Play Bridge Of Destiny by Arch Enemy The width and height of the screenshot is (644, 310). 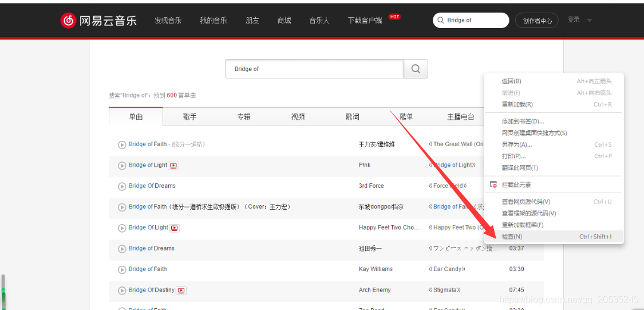click(122, 291)
